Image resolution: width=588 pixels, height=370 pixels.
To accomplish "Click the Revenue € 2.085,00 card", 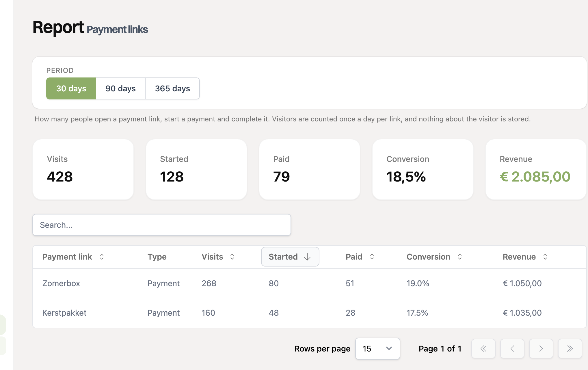I will [536, 170].
